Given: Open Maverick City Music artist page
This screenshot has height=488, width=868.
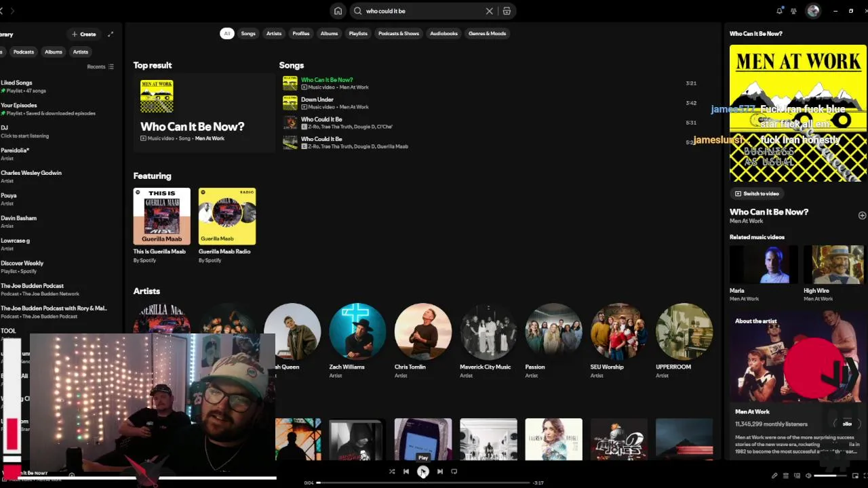Looking at the screenshot, I should pos(488,340).
